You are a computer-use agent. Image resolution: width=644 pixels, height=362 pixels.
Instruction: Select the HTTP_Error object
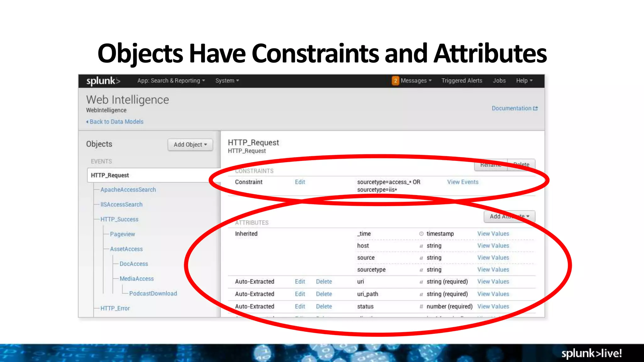click(115, 308)
